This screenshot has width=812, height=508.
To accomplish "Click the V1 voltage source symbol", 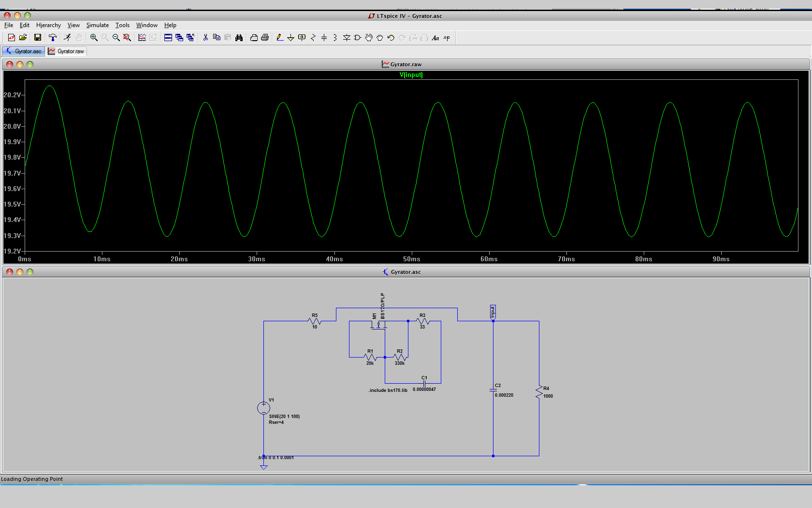I will pyautogui.click(x=263, y=408).
